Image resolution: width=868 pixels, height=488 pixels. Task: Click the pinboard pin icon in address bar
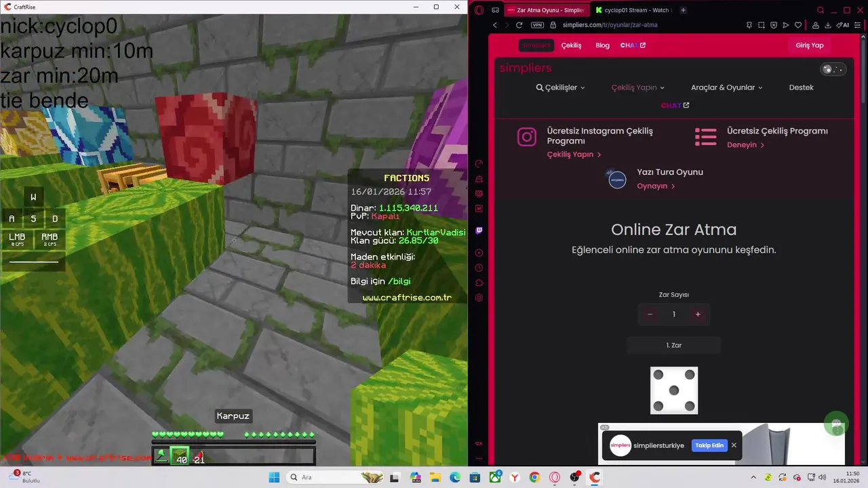pyautogui.click(x=749, y=25)
